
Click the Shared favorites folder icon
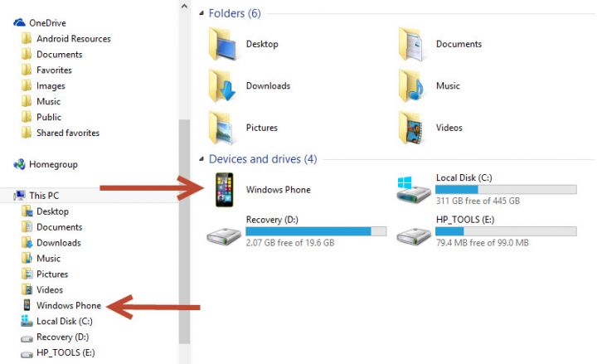27,133
